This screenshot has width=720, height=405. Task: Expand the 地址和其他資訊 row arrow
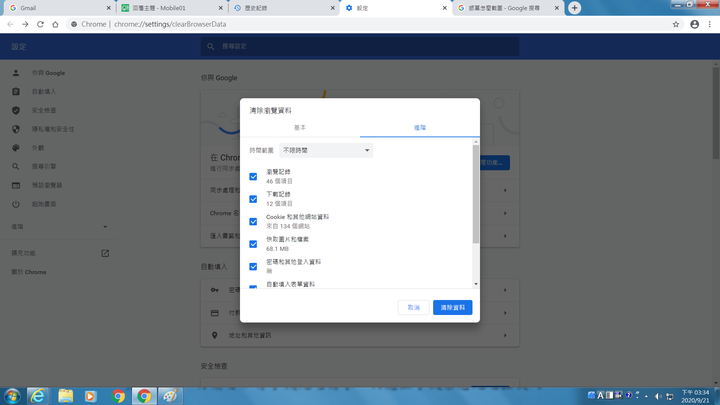click(505, 336)
